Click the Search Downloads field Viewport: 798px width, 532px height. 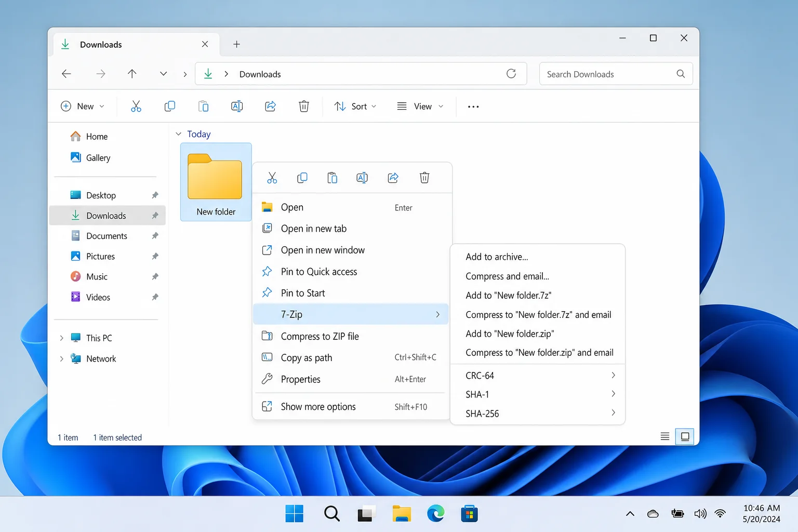coord(616,74)
